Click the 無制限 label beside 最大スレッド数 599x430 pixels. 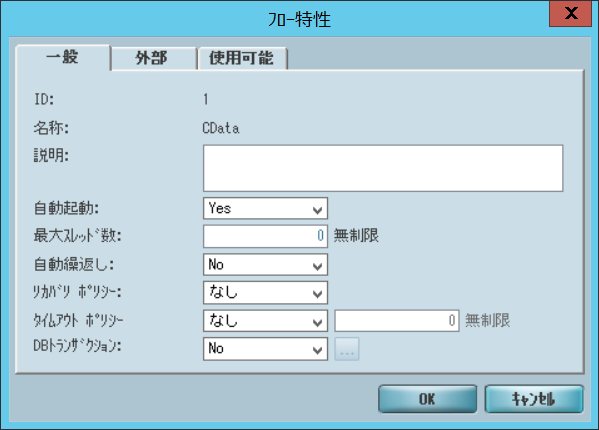click(x=356, y=236)
